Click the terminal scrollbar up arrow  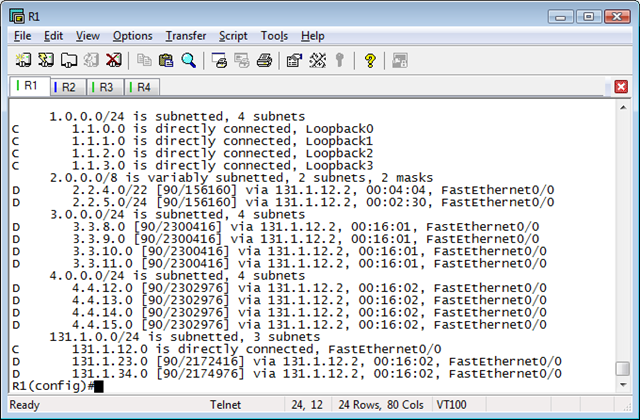(623, 107)
